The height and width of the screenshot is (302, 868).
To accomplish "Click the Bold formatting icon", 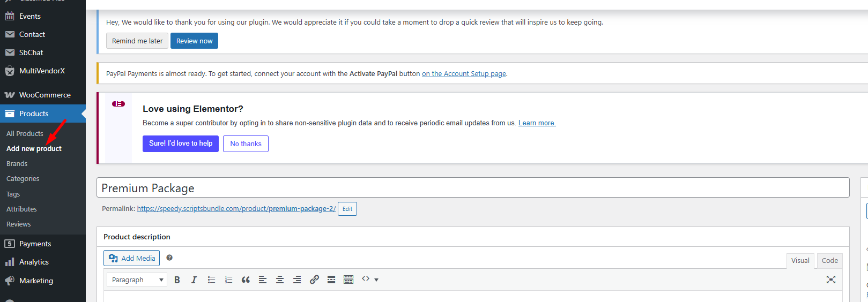I will 177,280.
